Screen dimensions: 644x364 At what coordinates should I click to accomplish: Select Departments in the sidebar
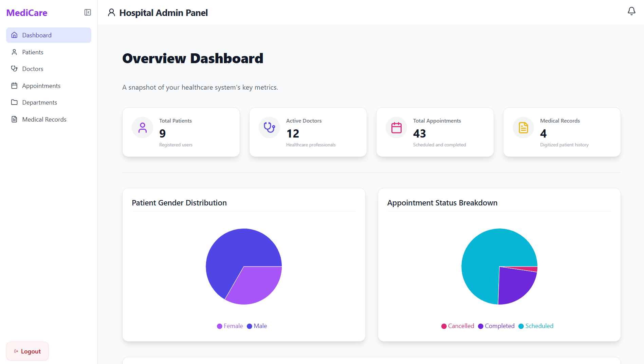point(39,103)
